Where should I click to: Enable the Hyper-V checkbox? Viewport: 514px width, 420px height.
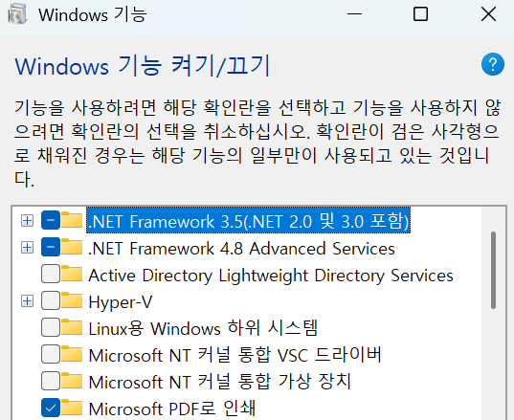pos(51,300)
